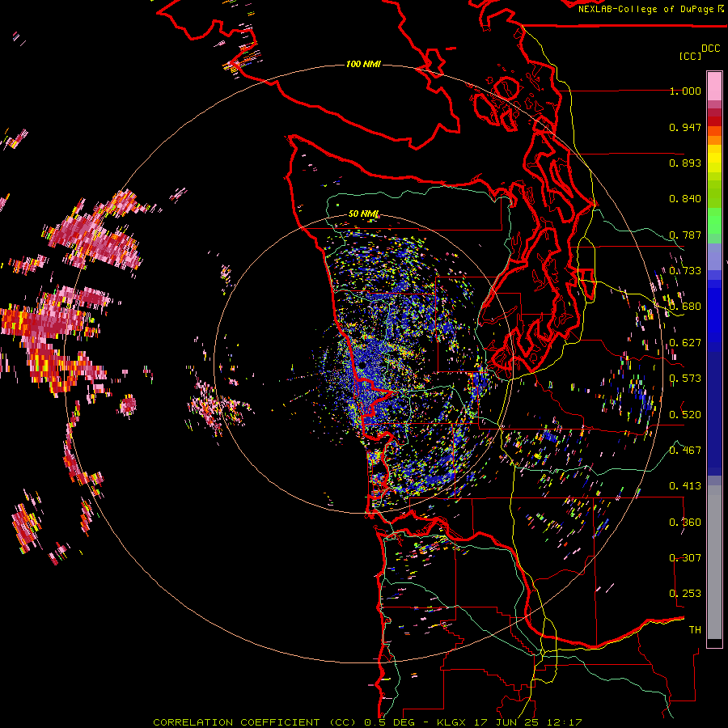Select the pink top segment of color bar

tap(714, 87)
